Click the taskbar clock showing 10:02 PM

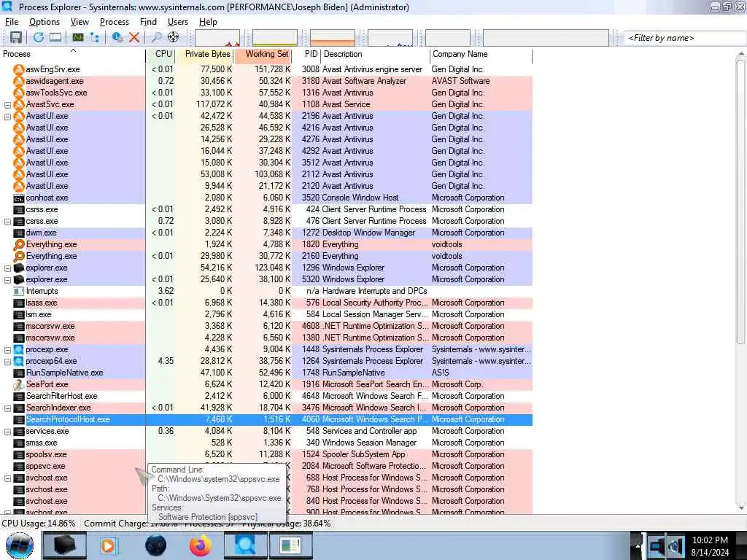710,546
